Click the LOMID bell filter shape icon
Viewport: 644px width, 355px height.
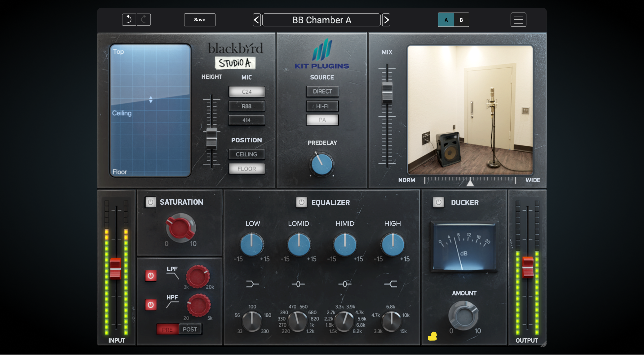(298, 284)
